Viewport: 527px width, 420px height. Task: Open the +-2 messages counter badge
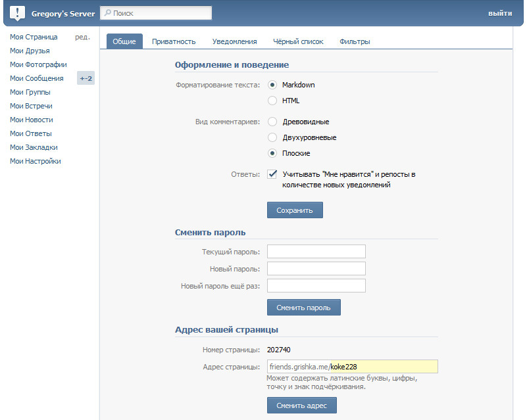(86, 78)
